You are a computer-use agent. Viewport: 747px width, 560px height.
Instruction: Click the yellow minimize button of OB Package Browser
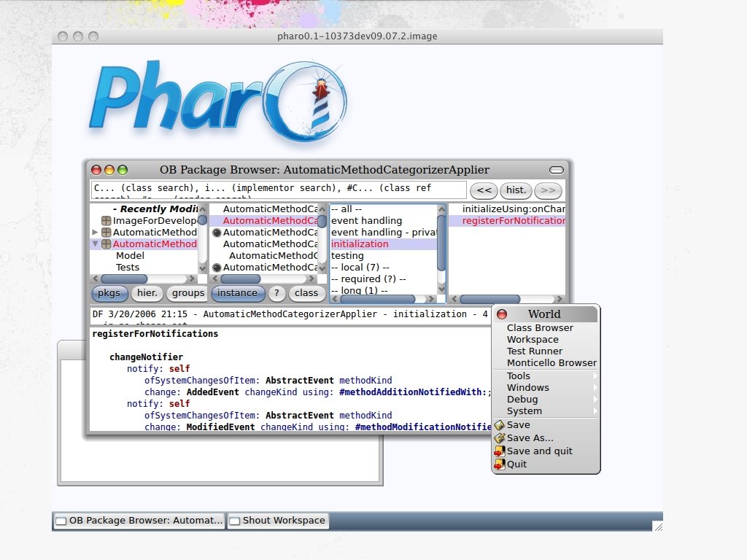[x=109, y=170]
